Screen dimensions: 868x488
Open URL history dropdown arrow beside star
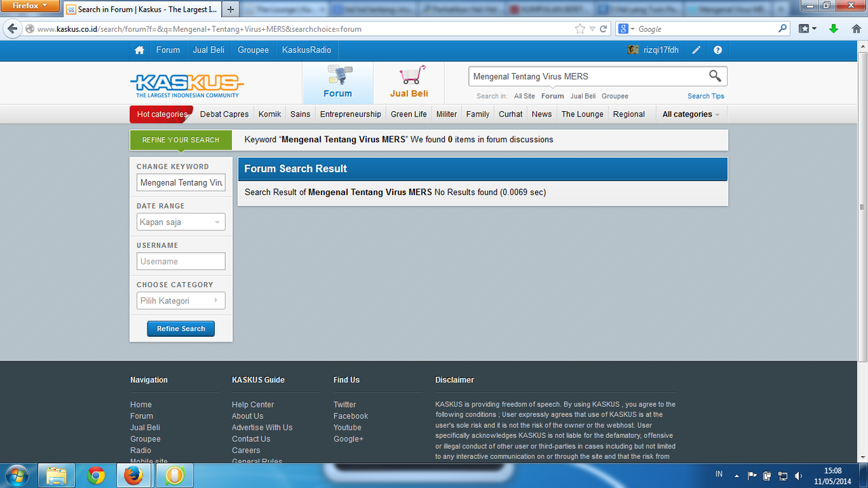[593, 29]
